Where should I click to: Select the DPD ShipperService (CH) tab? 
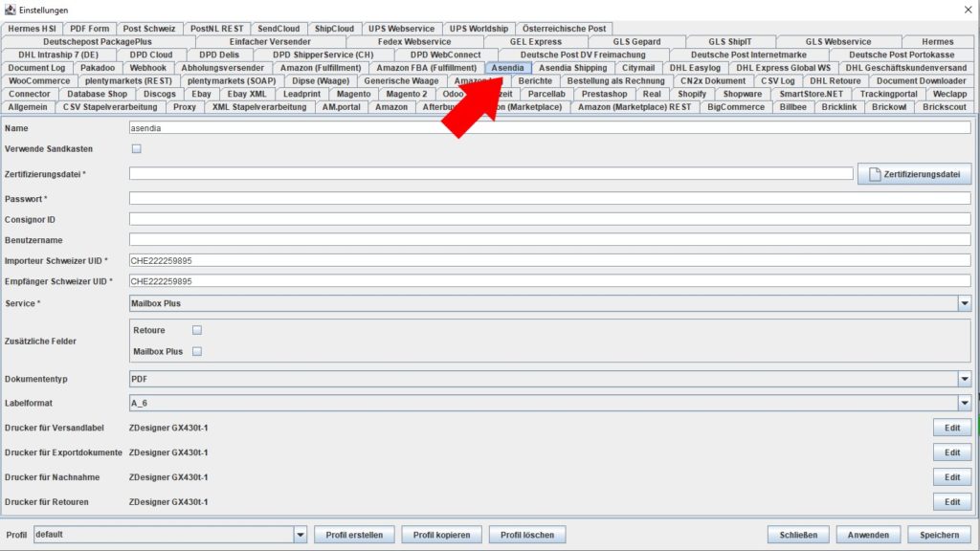(x=323, y=55)
